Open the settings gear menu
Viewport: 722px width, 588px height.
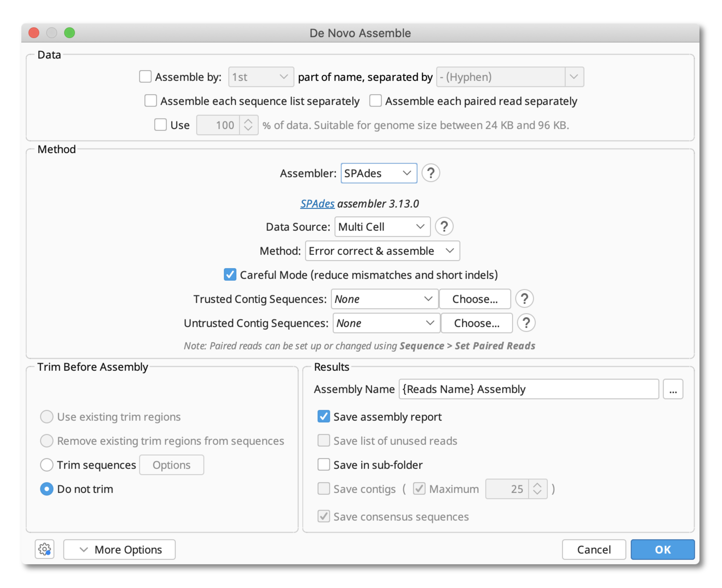pyautogui.click(x=44, y=549)
